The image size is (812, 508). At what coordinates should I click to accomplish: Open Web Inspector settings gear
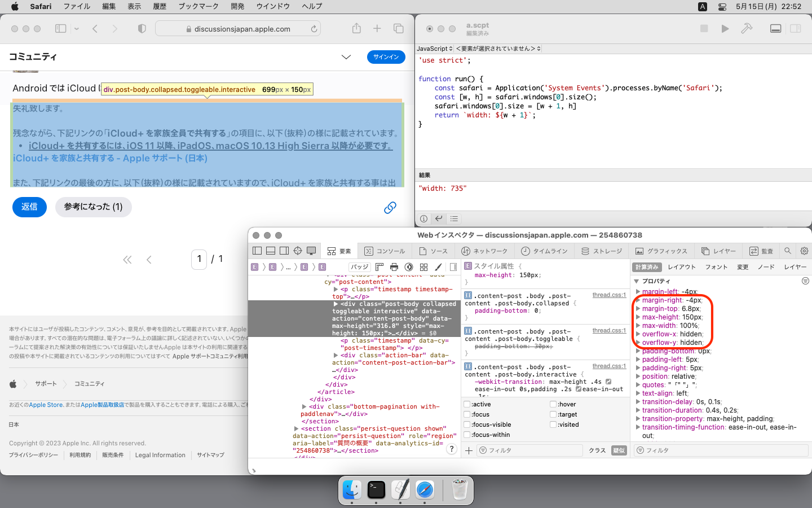tap(804, 251)
